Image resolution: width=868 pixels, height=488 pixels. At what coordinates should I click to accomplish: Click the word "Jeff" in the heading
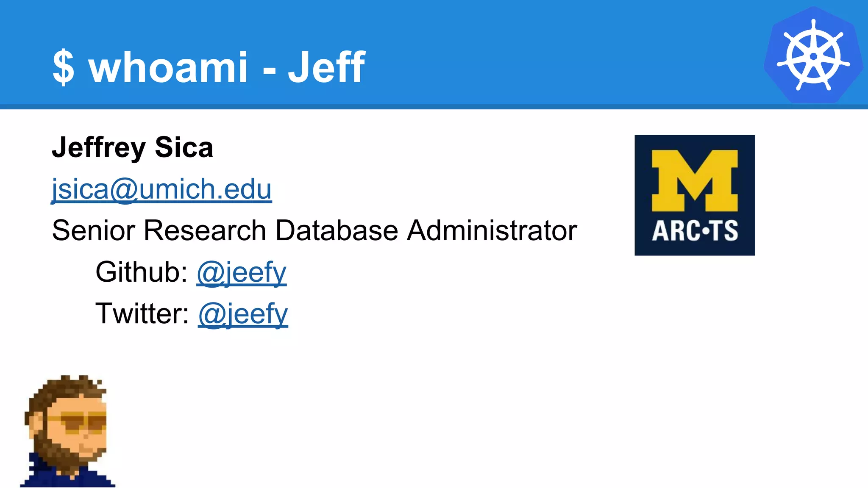[326, 67]
